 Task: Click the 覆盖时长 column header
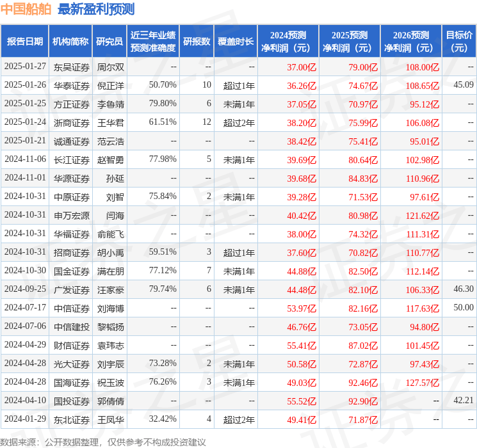[x=236, y=42]
